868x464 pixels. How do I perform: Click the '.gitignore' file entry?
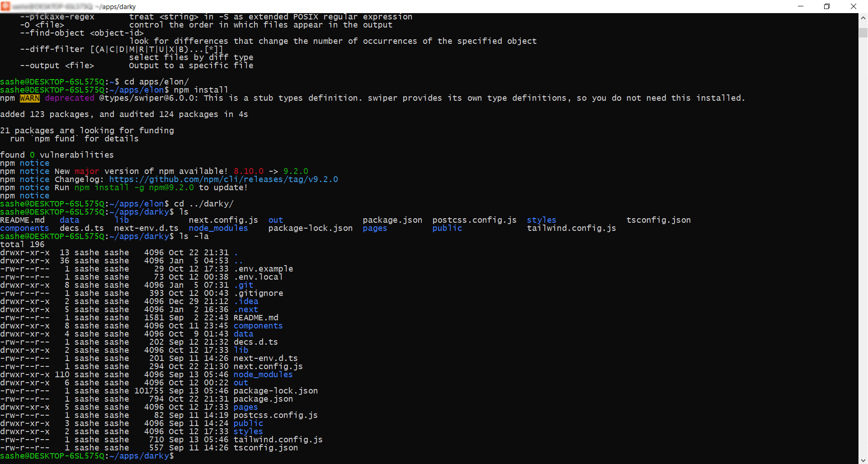[x=258, y=293]
